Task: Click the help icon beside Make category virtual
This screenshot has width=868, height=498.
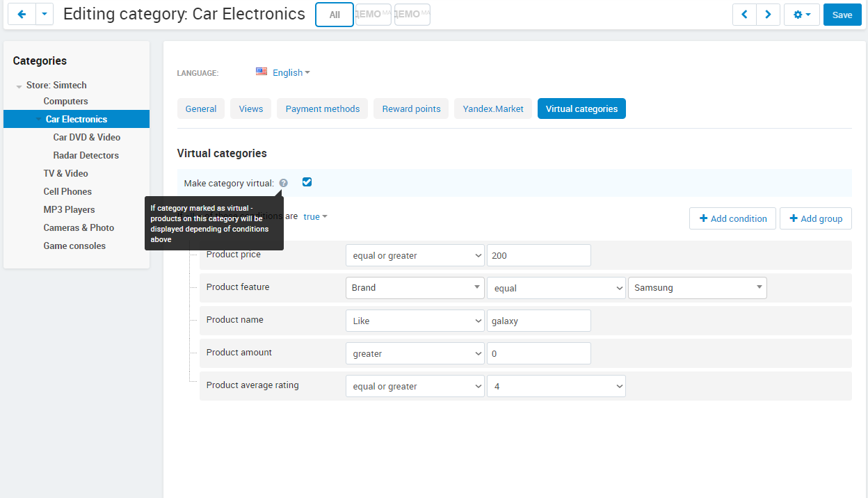Action: tap(284, 184)
